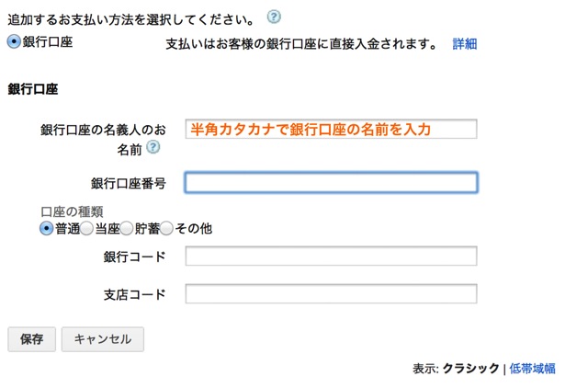Choose the 貯蓄 account type option
Viewport: 588px width, 388px height.
coord(127,228)
